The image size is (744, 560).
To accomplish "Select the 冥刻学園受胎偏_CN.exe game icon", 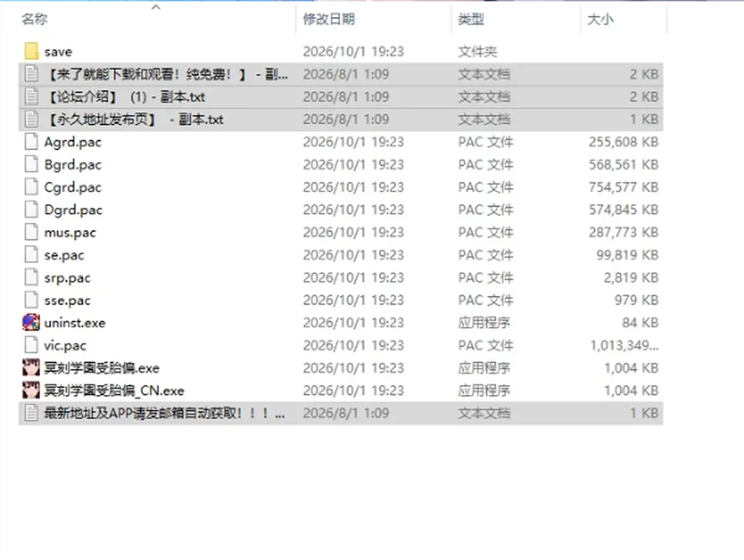I will coord(31,390).
